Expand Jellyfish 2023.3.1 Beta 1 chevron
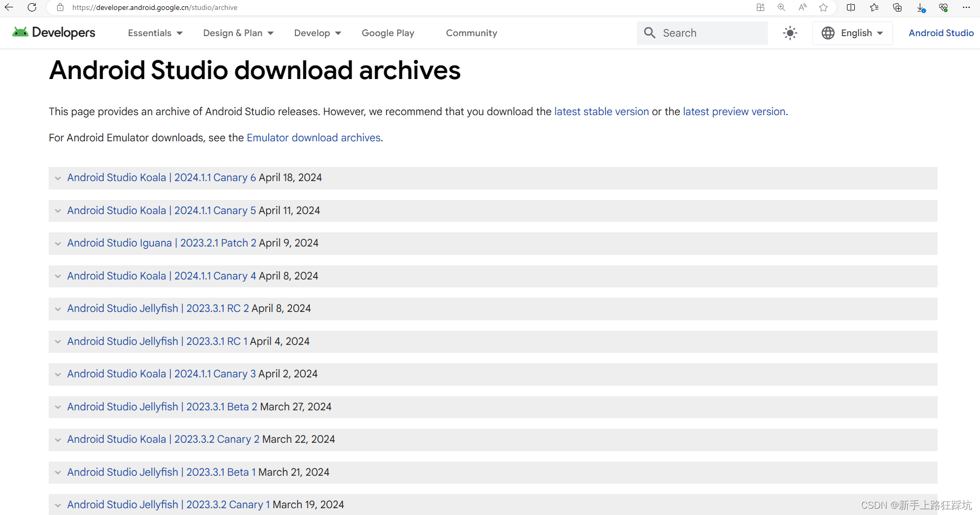Image resolution: width=980 pixels, height=515 pixels. [x=58, y=473]
